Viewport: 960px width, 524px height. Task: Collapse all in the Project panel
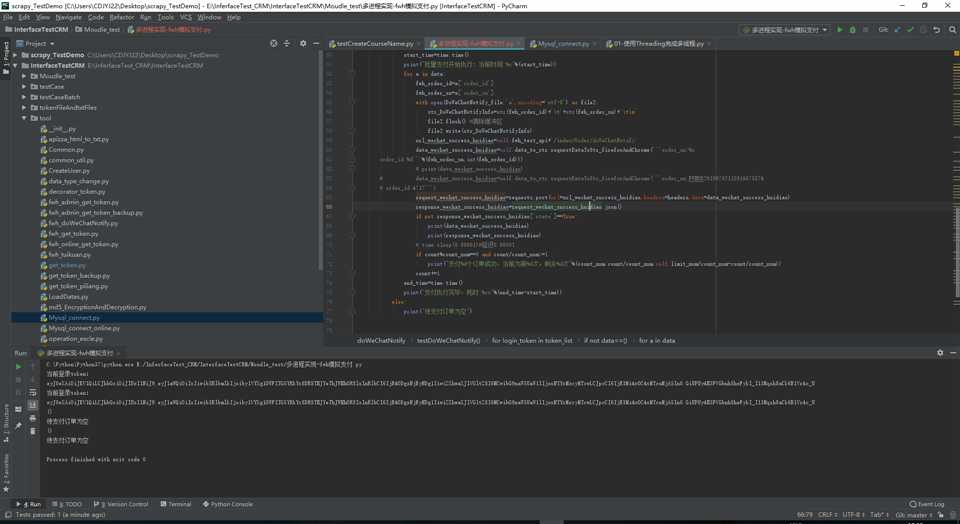click(287, 43)
